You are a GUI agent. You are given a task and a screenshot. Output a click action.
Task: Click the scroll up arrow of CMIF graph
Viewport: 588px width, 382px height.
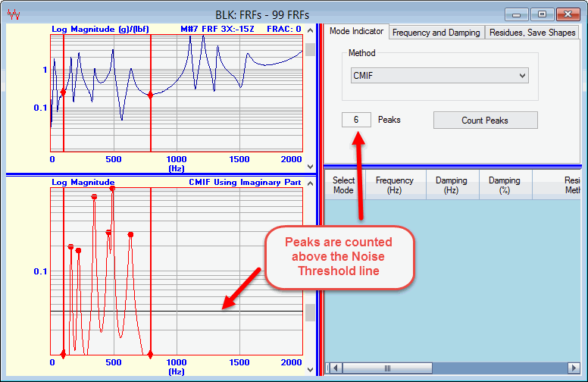pos(310,183)
